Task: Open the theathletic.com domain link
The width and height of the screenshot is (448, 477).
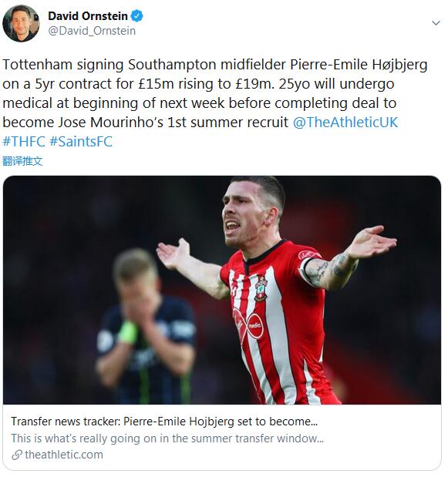Action: tap(64, 455)
